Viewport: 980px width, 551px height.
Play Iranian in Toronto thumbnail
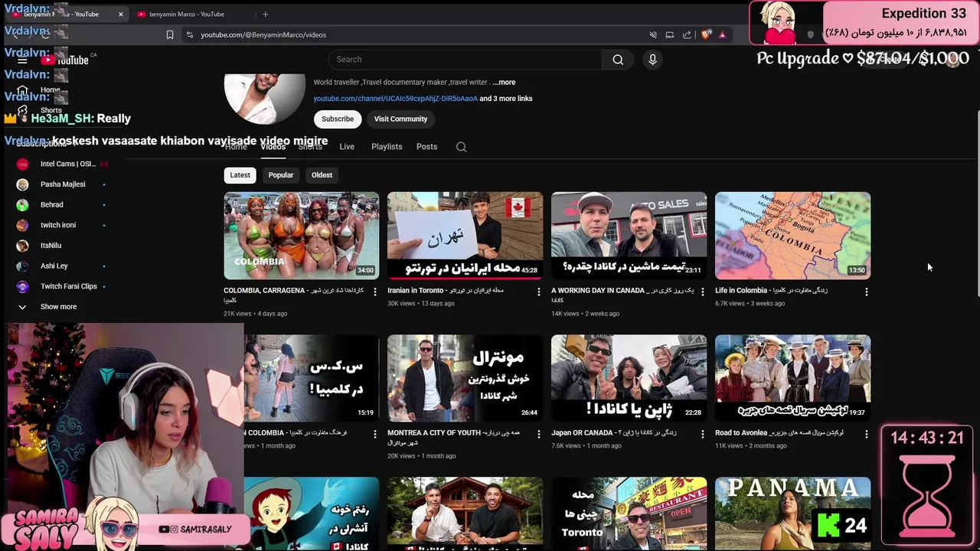(x=465, y=235)
